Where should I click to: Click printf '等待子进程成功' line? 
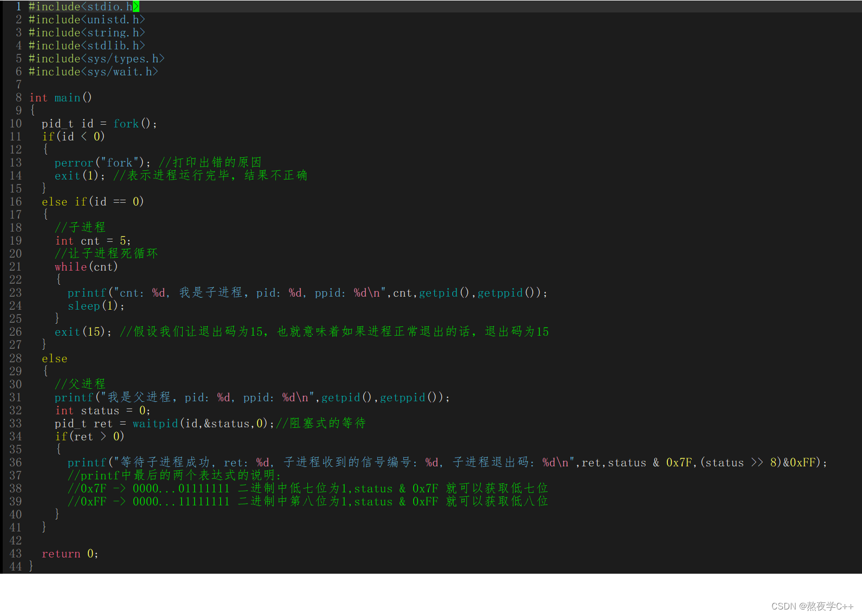click(447, 463)
